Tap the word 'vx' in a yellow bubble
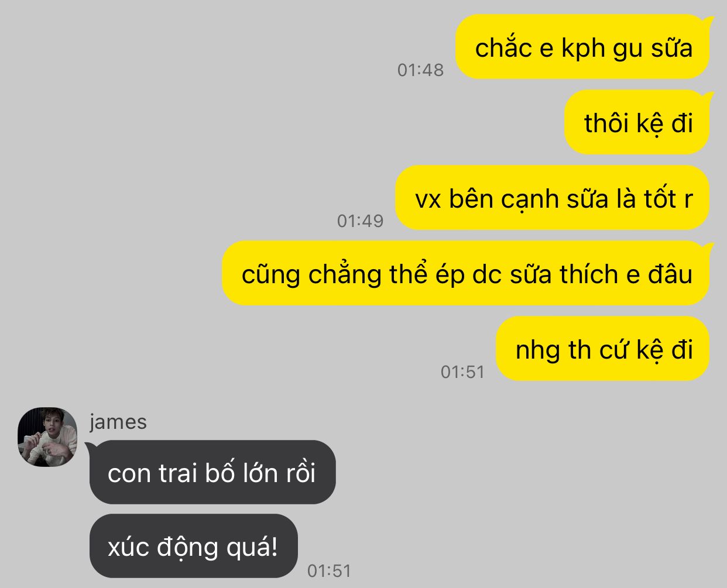Screen dimensions: 727x588 (428, 200)
